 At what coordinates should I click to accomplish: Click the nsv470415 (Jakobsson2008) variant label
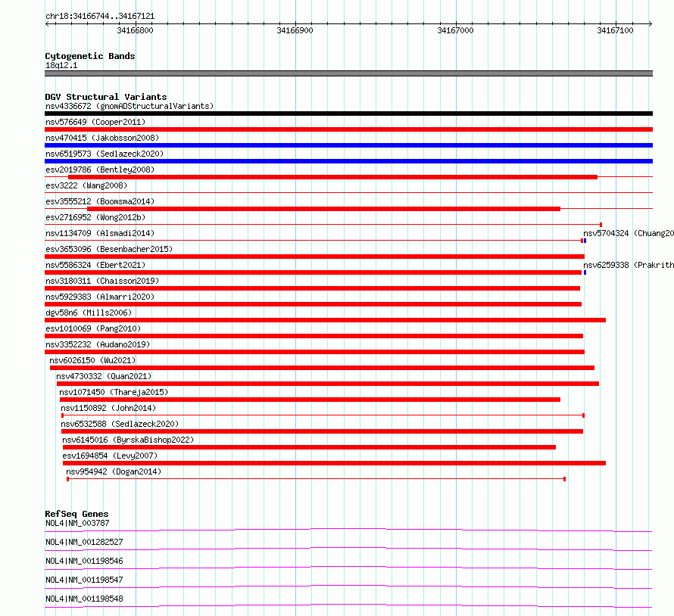pos(102,138)
